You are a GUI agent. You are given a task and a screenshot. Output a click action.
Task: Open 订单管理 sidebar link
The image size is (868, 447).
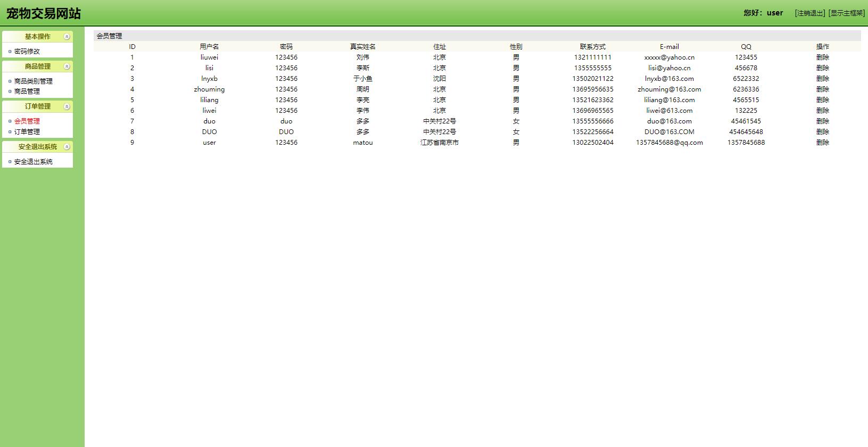coord(27,132)
